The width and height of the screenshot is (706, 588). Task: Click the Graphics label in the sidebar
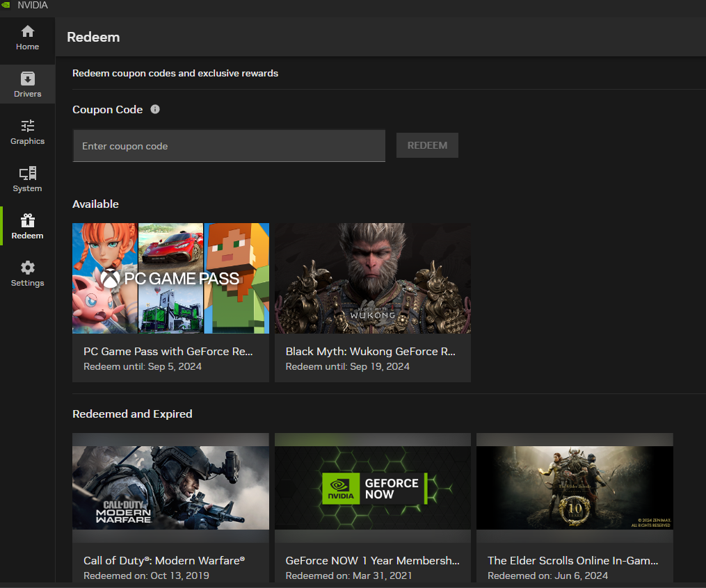coord(27,141)
